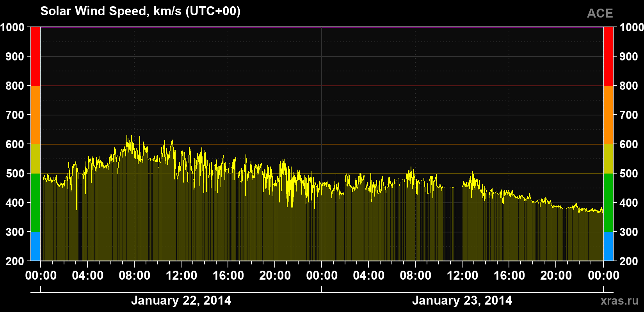Screen dimensions: 644x312
Task: Select the 700 label on the right axis
Action: [629, 115]
